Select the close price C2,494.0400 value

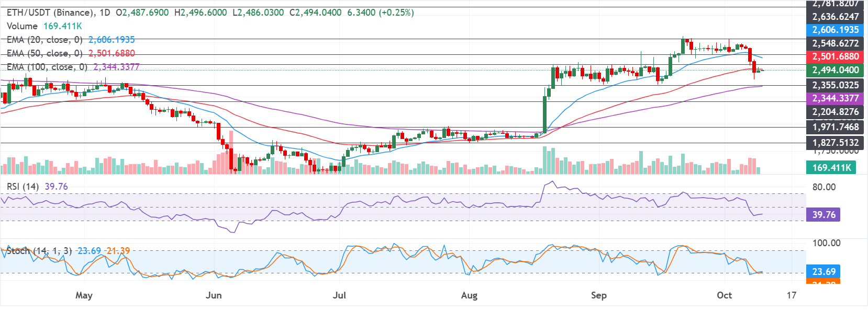coord(316,12)
